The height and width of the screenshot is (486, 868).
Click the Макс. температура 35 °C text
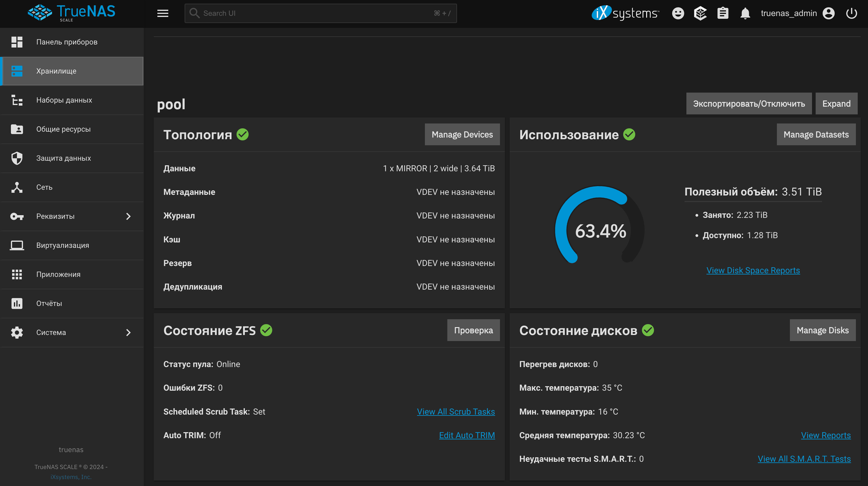point(571,388)
